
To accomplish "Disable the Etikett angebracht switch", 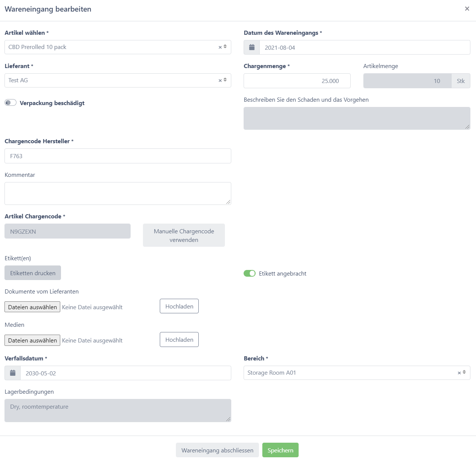I will coord(250,273).
